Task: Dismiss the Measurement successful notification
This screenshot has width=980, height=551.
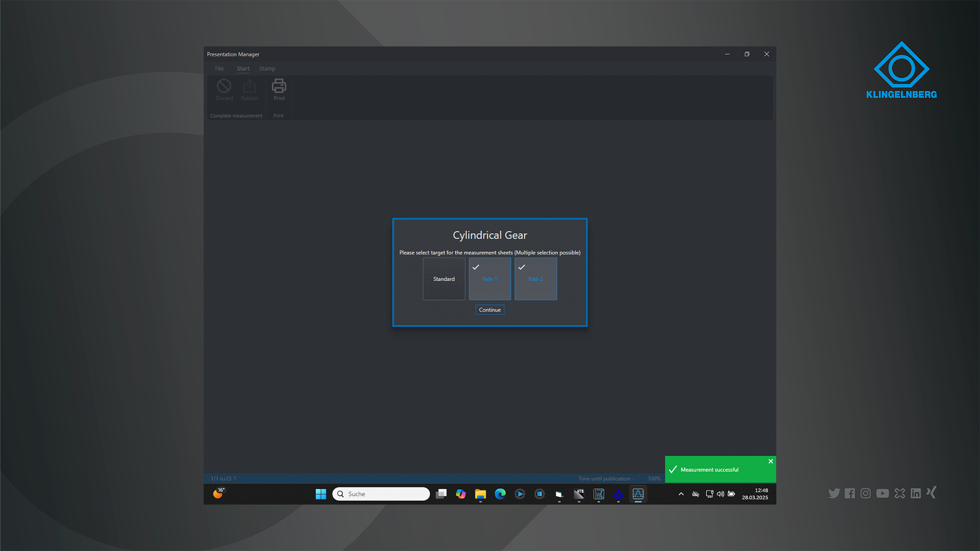Action: click(x=771, y=461)
